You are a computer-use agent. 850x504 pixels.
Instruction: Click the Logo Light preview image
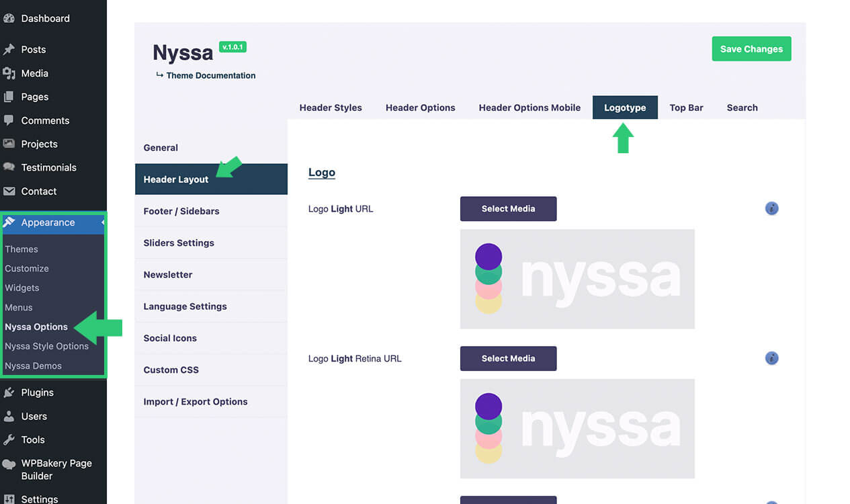click(x=577, y=279)
